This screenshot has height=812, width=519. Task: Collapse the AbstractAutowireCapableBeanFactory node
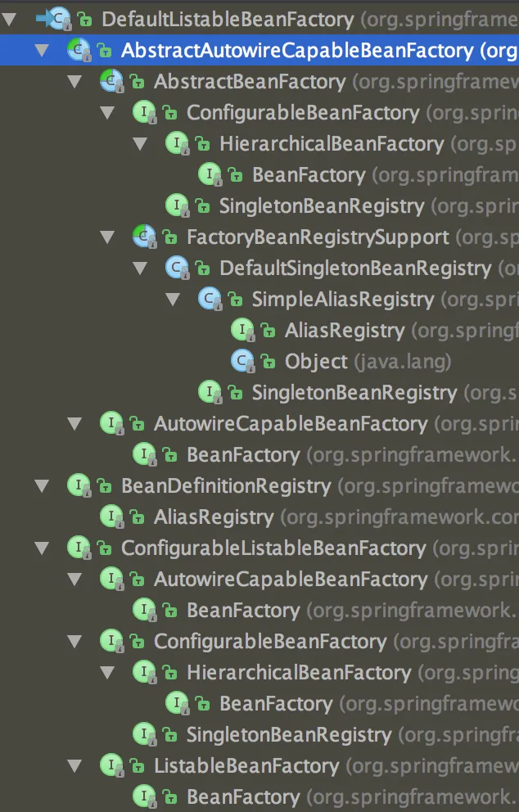pos(42,51)
